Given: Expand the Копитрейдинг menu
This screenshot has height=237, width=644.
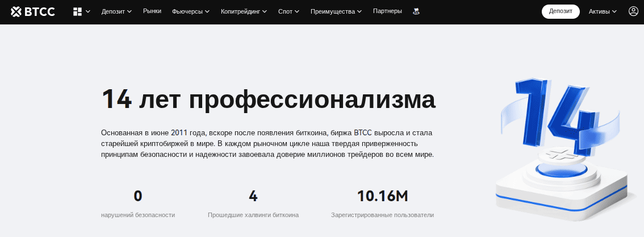Looking at the screenshot, I should 244,11.
